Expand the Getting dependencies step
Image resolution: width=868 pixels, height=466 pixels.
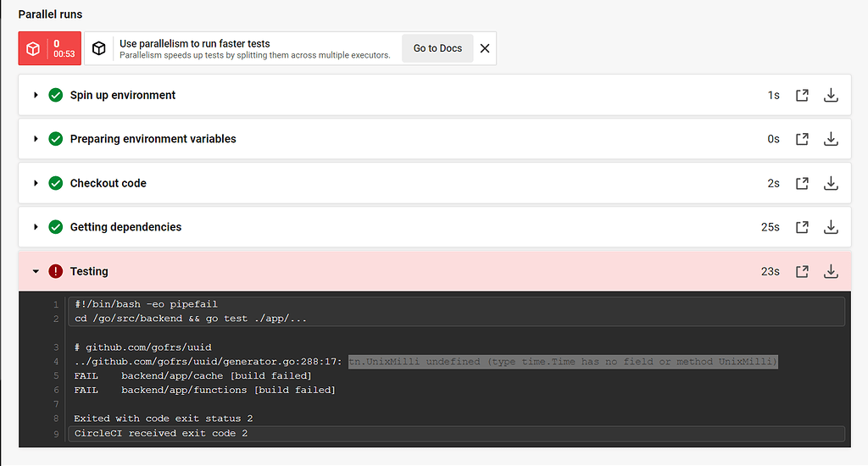(36, 227)
